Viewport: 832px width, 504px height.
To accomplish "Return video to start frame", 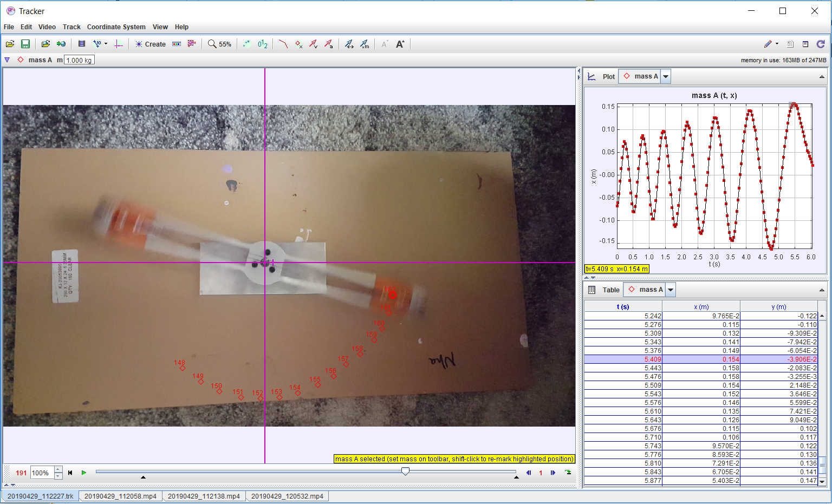I will (x=70, y=473).
